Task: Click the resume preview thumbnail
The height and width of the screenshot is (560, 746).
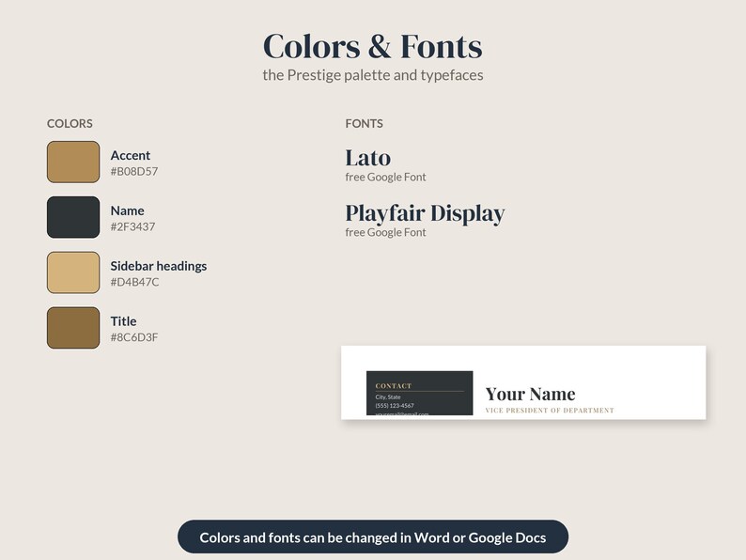Action: (523, 382)
